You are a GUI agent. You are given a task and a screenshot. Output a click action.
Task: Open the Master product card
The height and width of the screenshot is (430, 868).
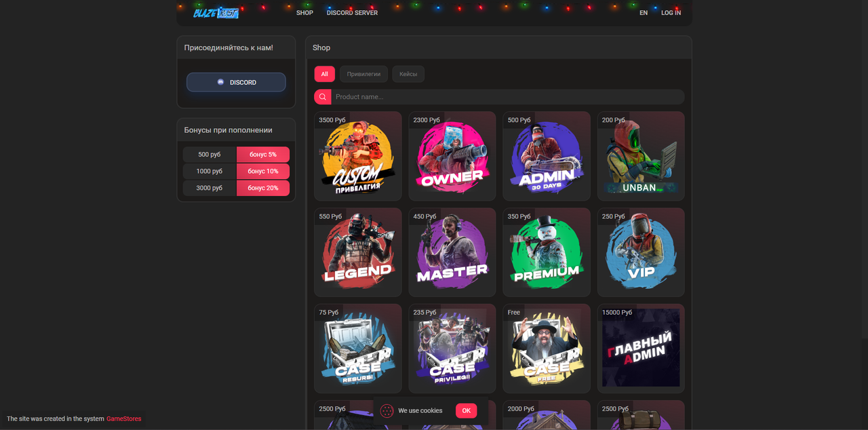point(452,252)
